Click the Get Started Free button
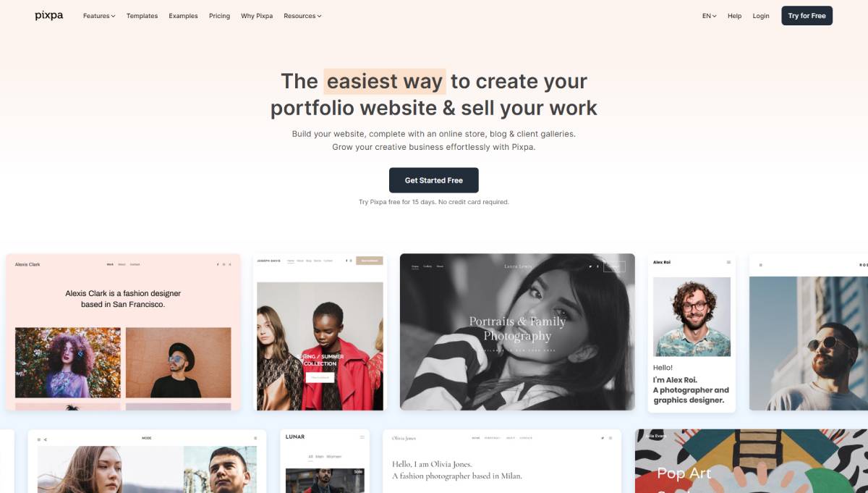This screenshot has height=493, width=868. click(434, 180)
